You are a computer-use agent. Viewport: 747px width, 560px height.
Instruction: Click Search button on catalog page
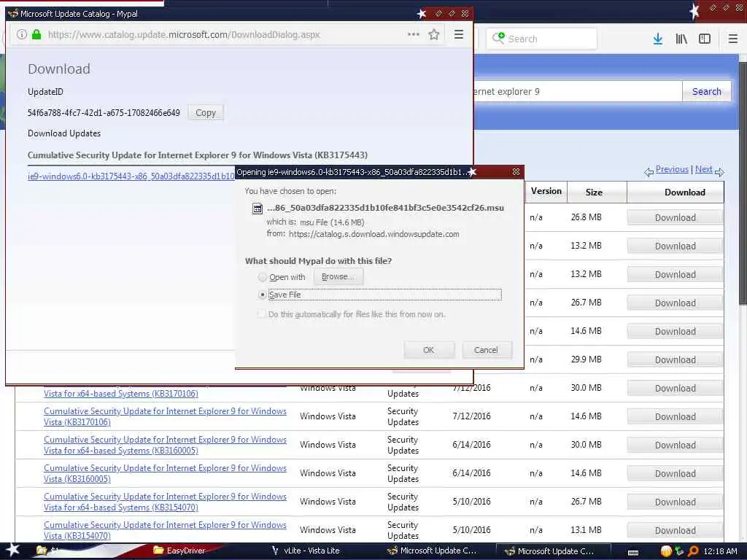coord(706,91)
